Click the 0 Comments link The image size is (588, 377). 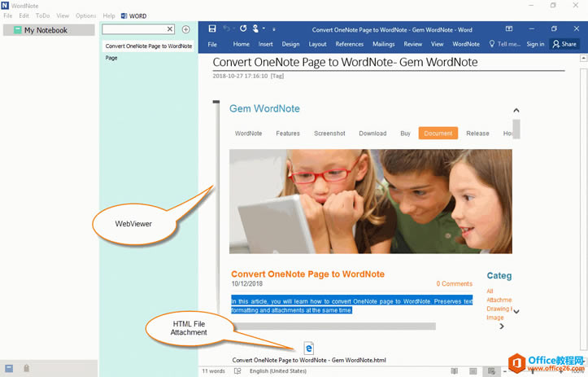click(454, 284)
